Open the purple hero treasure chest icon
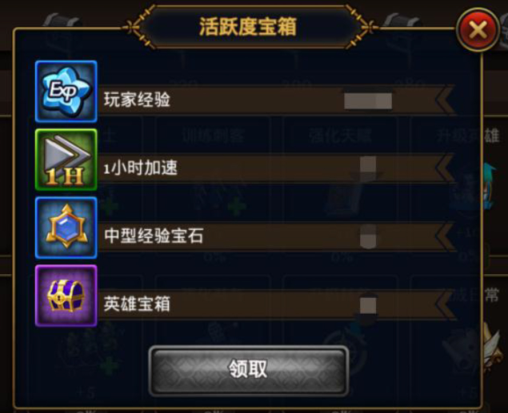Screen dimensions: 508x413 tap(66, 296)
